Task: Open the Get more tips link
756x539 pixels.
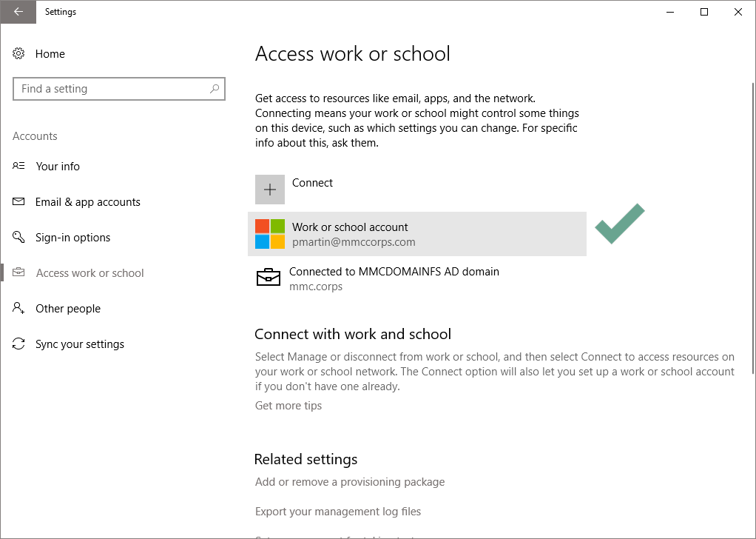Action: (288, 405)
